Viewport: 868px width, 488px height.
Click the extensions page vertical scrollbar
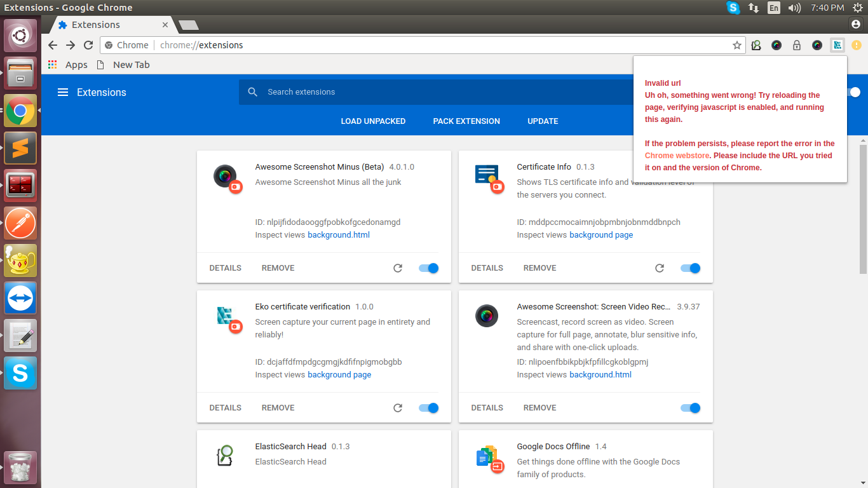pos(863,210)
